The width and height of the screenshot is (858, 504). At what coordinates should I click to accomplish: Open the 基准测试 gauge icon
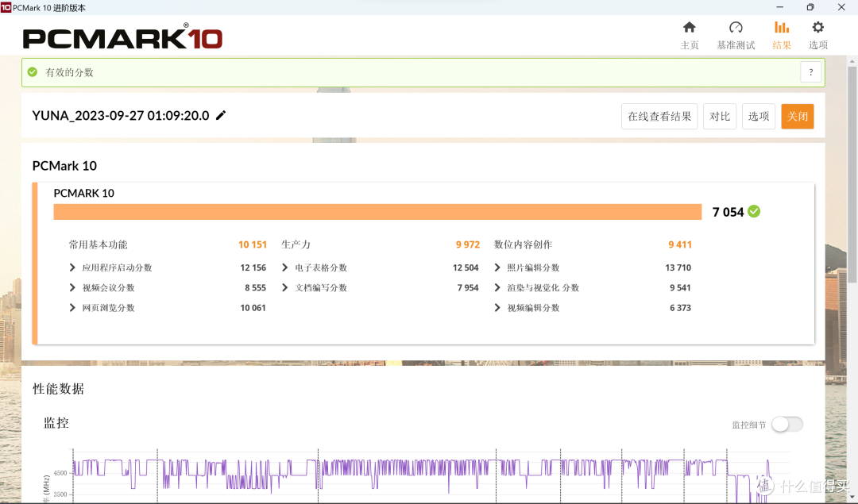(736, 27)
